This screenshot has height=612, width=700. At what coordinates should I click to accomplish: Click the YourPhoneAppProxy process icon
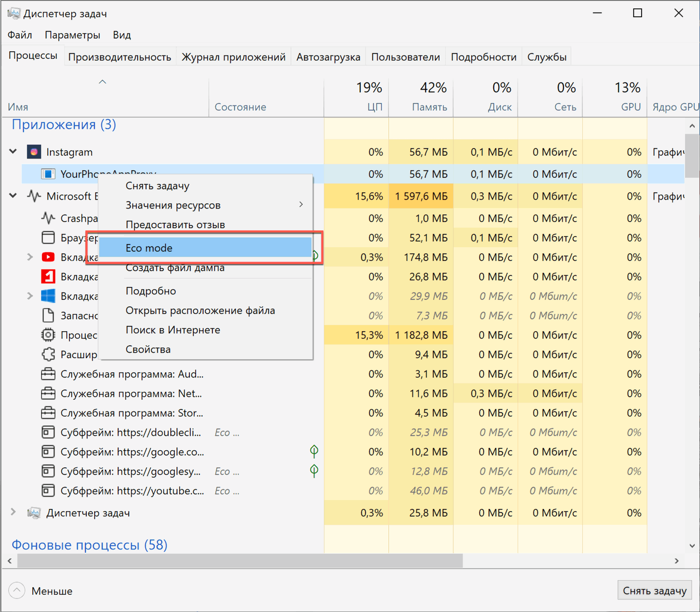pos(48,174)
